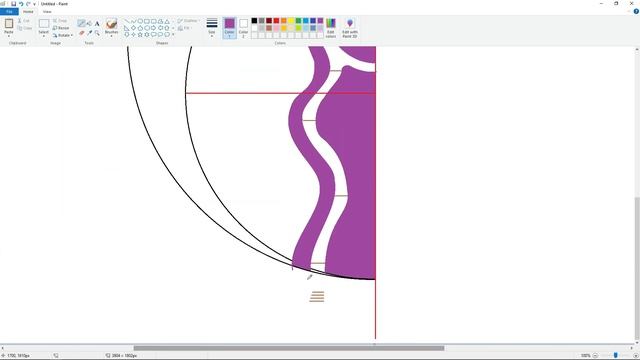
Task: Select the Text tool (A)
Action: [x=97, y=23]
